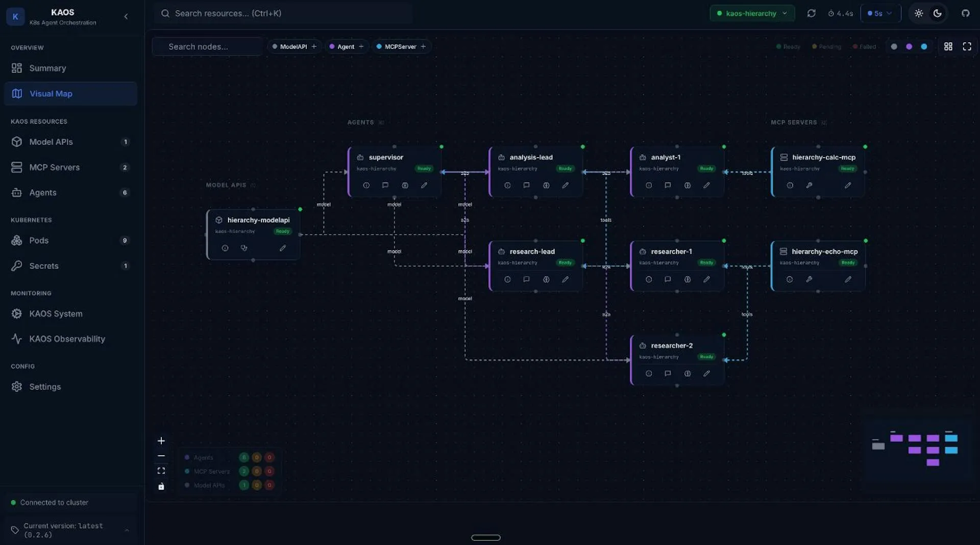Viewport: 980px width, 545px height.
Task: Navigate to Pods
Action: (x=70, y=240)
